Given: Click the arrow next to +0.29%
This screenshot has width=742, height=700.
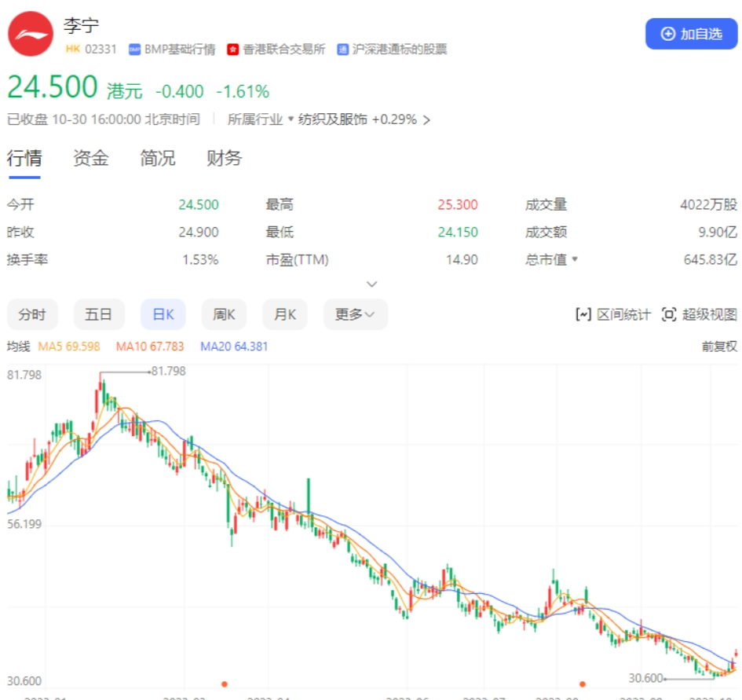Looking at the screenshot, I should pyautogui.click(x=427, y=120).
